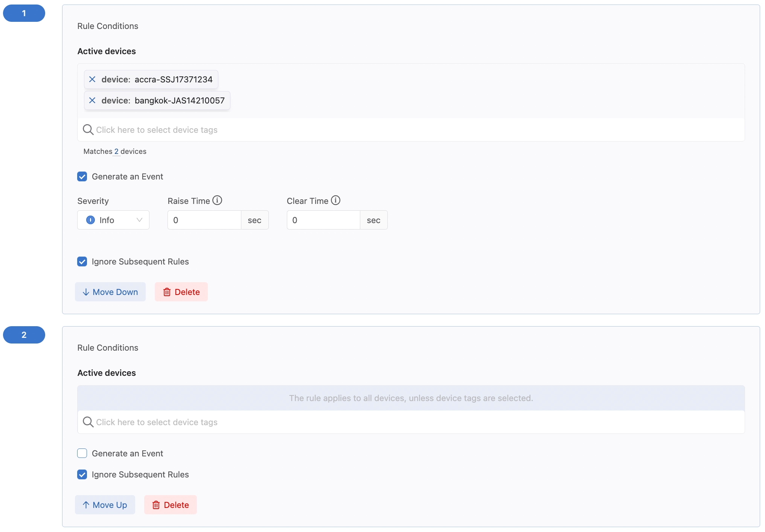Click the Clear Time info icon
The height and width of the screenshot is (532, 765).
(x=335, y=200)
